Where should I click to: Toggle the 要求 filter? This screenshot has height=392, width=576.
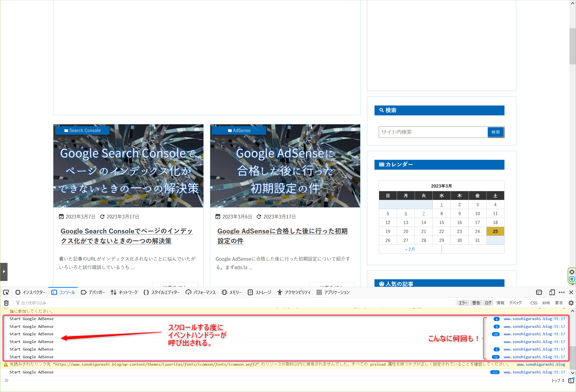[x=559, y=303]
